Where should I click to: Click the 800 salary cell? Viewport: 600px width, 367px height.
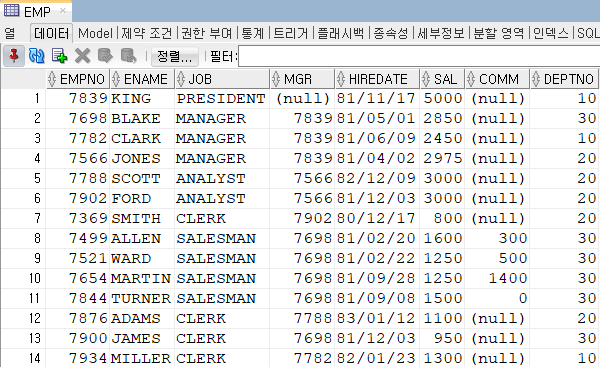tap(442, 219)
